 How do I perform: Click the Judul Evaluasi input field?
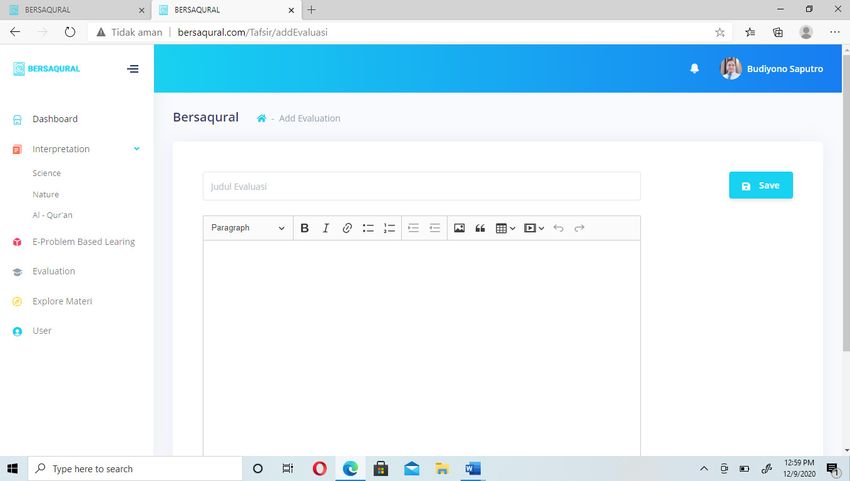(422, 187)
